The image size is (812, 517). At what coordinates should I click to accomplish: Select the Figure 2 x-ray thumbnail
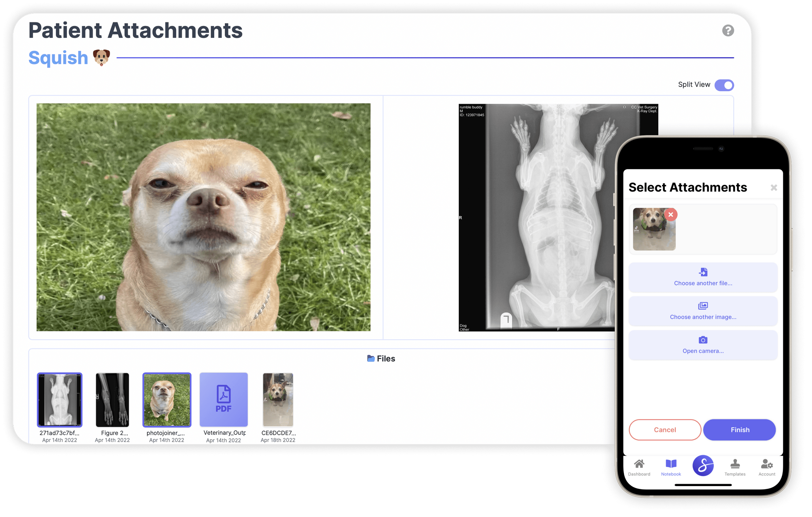112,400
